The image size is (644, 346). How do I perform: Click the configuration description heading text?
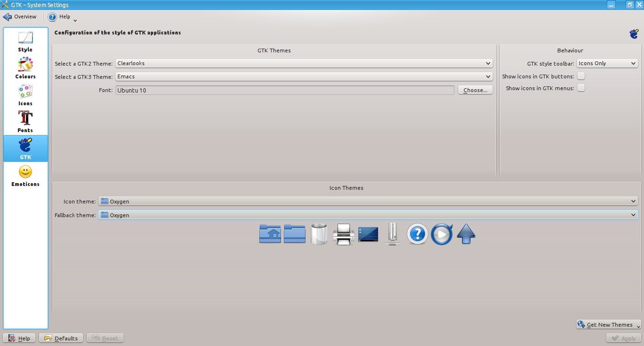pyautogui.click(x=117, y=33)
